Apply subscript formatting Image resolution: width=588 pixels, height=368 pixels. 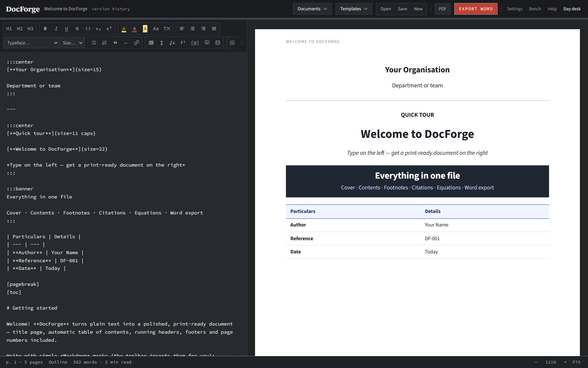[98, 29]
